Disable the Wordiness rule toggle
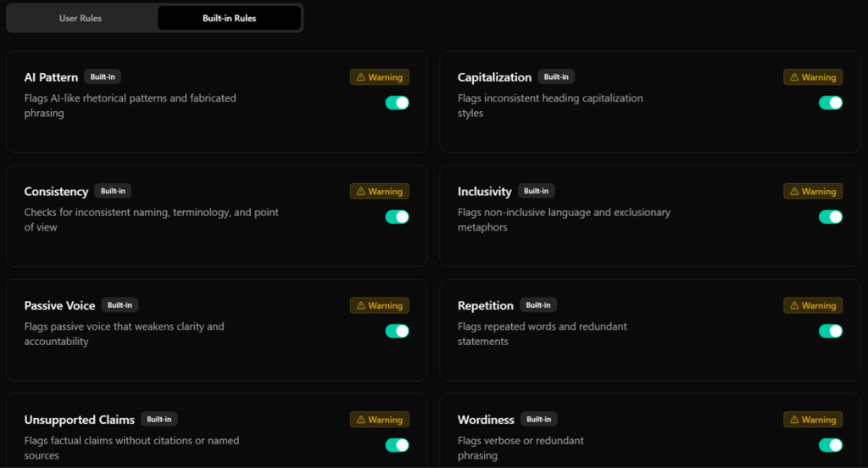 830,445
